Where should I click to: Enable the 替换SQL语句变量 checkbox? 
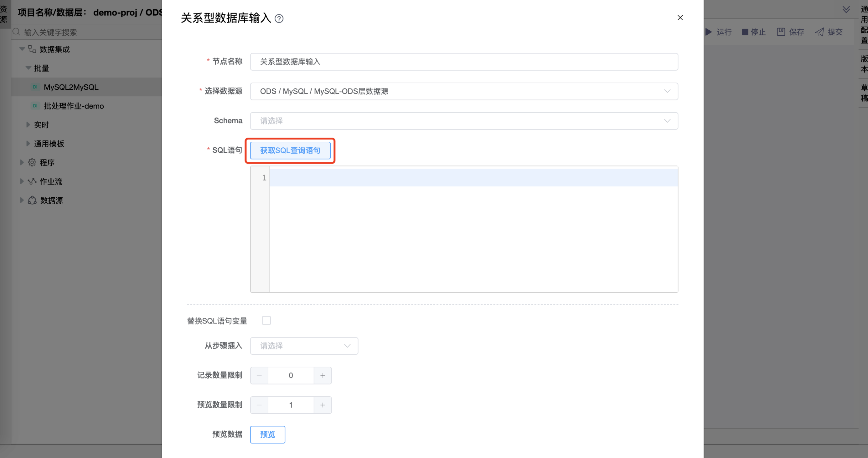click(x=266, y=320)
